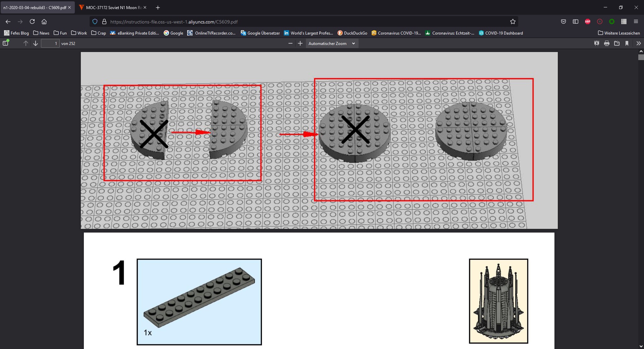Switch to the MOC-37172 Soviet N1 Moon tab

[x=111, y=7]
